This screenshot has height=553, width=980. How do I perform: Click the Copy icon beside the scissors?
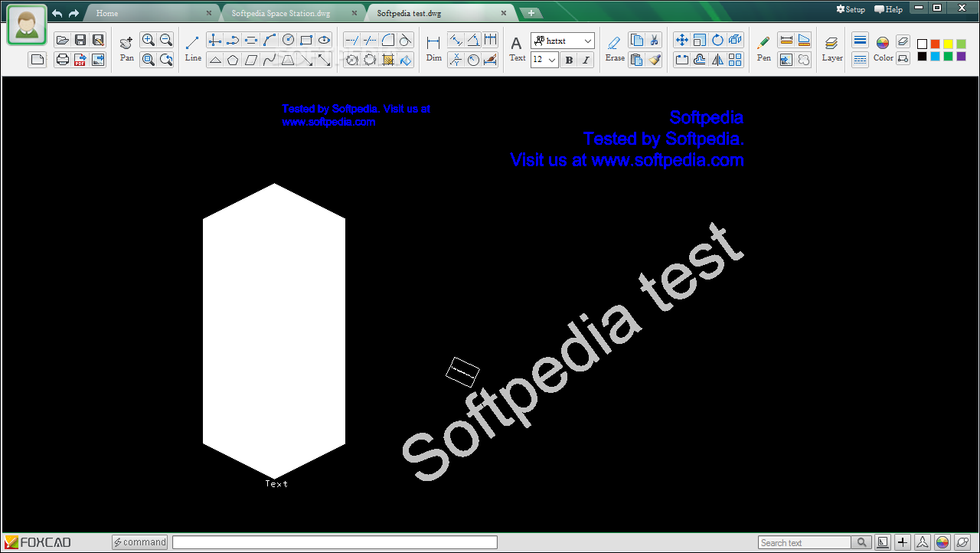636,40
